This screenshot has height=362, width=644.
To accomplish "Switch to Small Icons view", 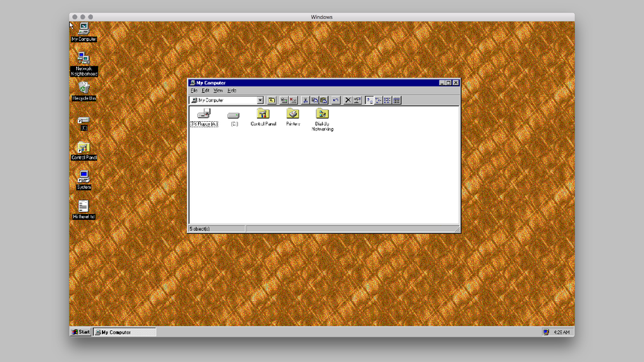I will [378, 100].
